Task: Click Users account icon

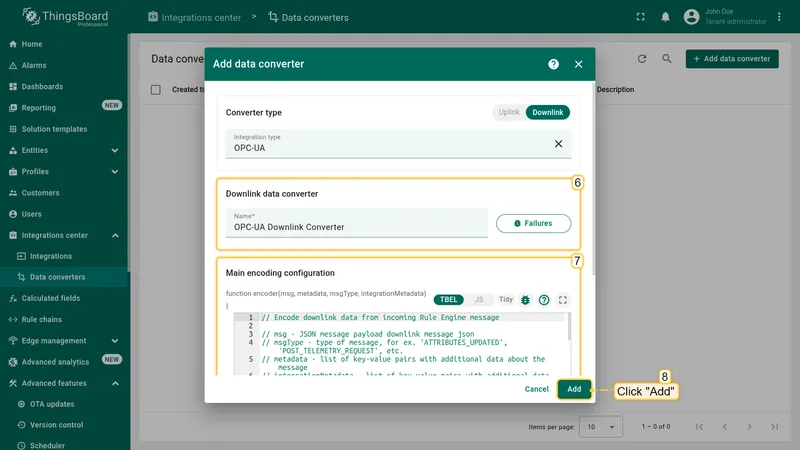Action: [x=13, y=214]
